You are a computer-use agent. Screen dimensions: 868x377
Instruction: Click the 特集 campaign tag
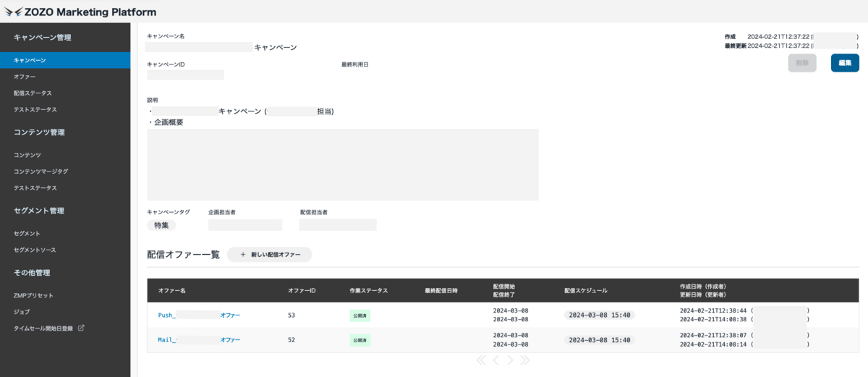pyautogui.click(x=161, y=225)
